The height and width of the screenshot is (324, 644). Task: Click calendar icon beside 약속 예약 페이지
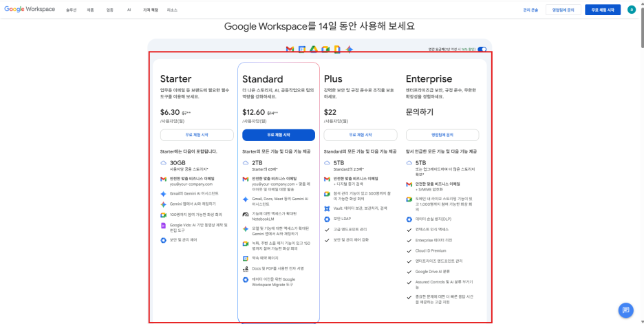pos(245,258)
